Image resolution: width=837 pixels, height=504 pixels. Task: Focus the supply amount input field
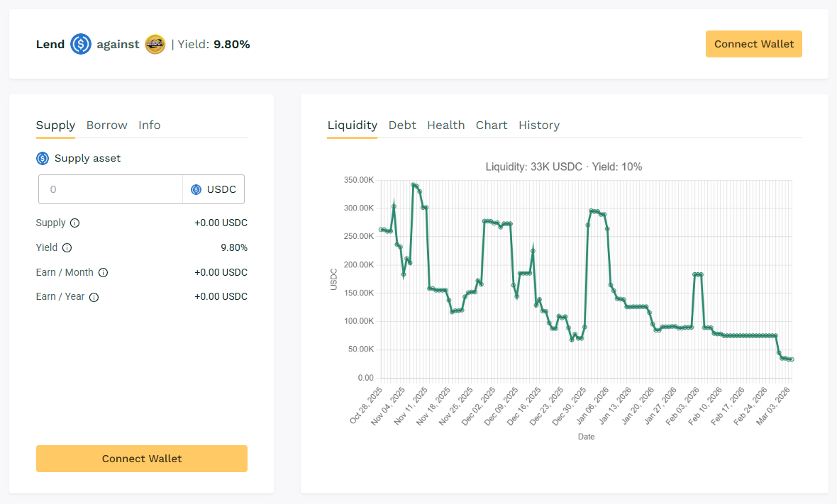pyautogui.click(x=110, y=189)
